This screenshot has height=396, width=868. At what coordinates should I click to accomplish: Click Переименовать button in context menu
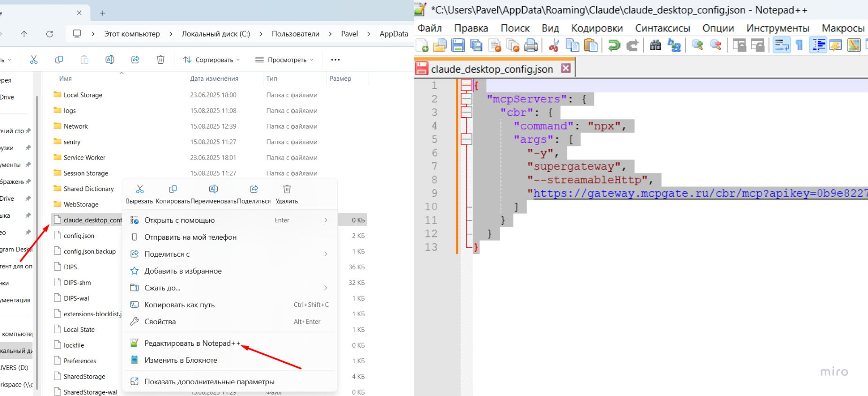(x=213, y=194)
